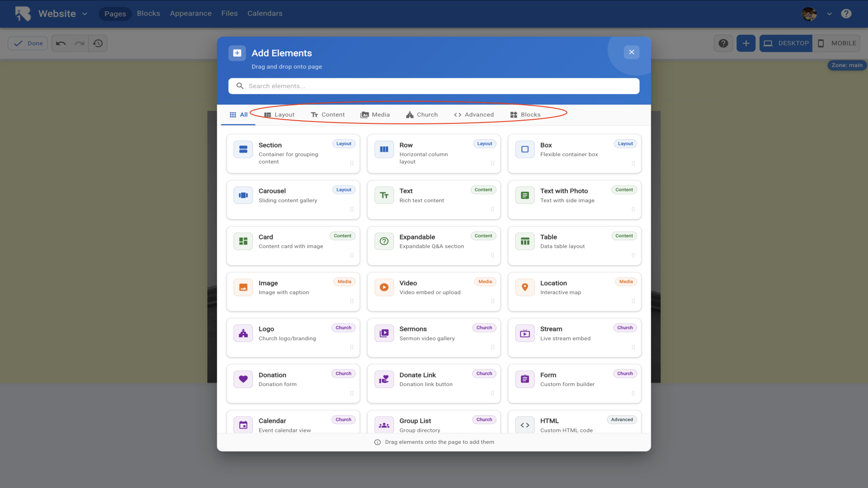Screen dimensions: 868x488
Task: Open the version history clock icon
Action: tap(98, 43)
